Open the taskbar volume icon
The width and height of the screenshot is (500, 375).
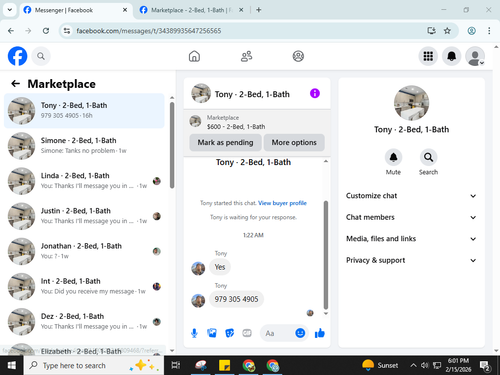425,365
